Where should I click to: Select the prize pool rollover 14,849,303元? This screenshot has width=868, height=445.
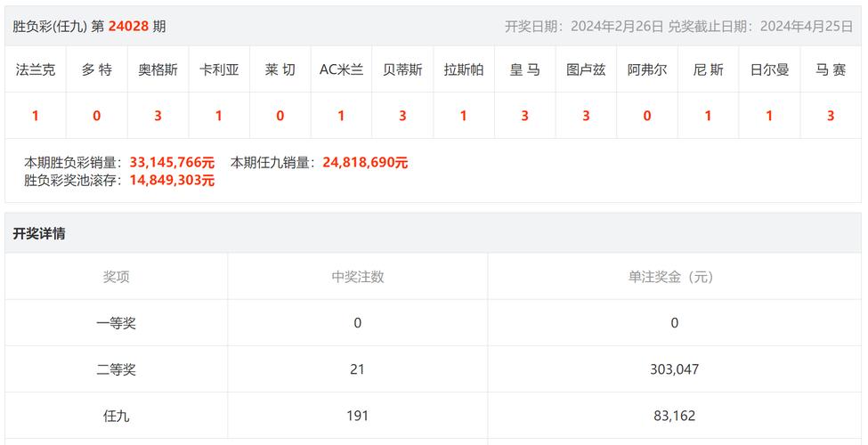point(172,180)
